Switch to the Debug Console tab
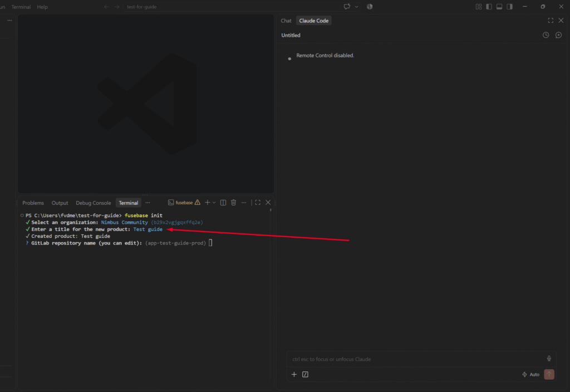 94,203
